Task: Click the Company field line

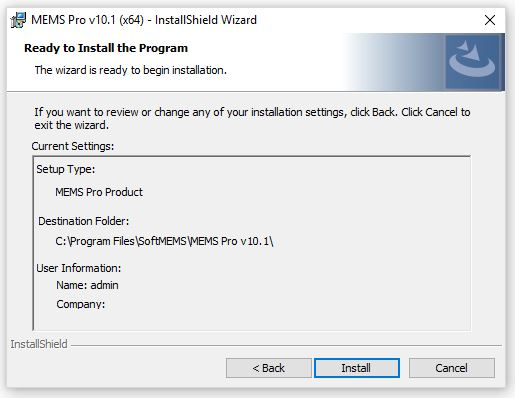Action: [x=81, y=304]
